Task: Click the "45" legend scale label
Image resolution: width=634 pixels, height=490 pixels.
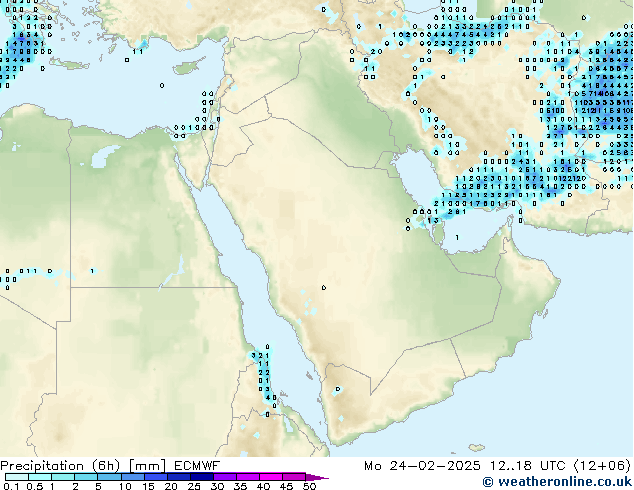Action: 286,486
